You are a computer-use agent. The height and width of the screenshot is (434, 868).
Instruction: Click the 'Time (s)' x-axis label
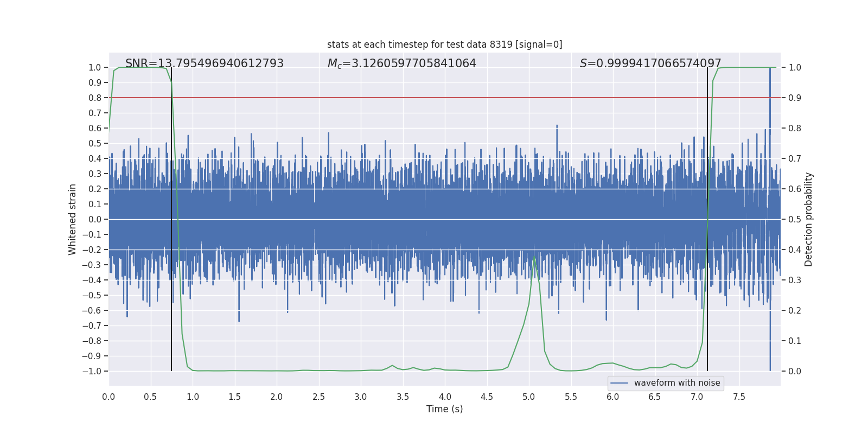pyautogui.click(x=444, y=409)
